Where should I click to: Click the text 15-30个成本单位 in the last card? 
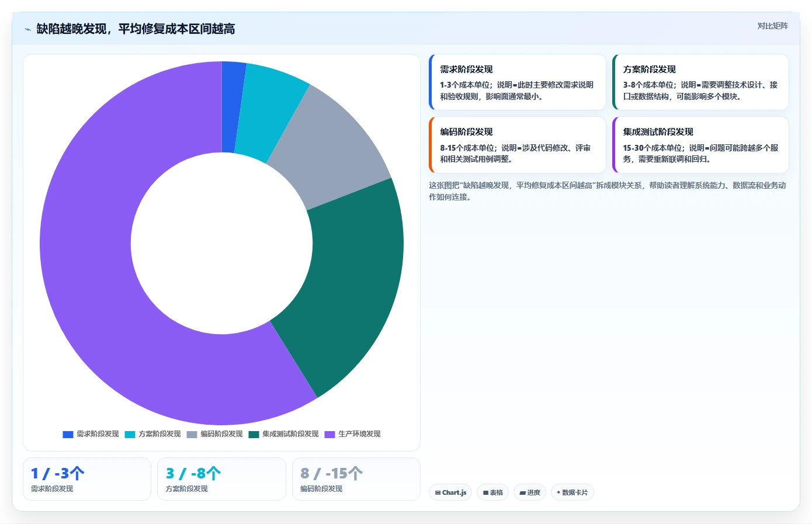coord(653,148)
